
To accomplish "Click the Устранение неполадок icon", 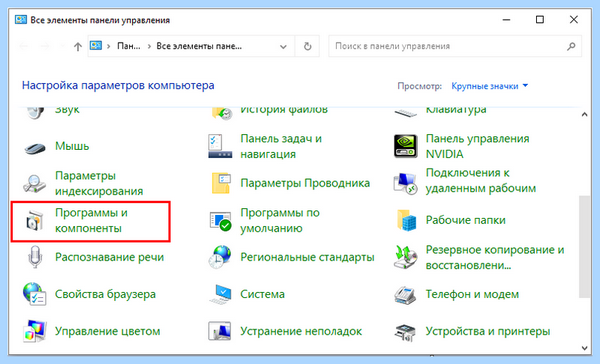I will (220, 331).
